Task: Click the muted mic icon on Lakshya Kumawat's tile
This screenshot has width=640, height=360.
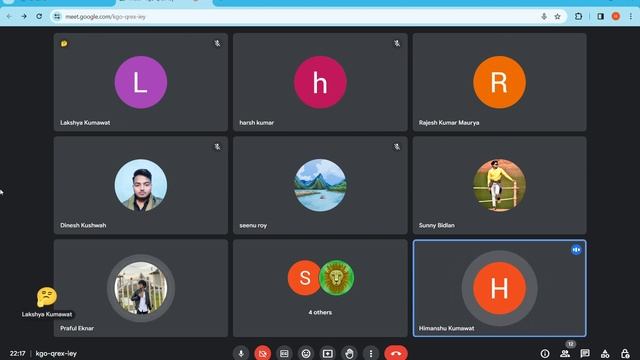Action: click(x=217, y=43)
